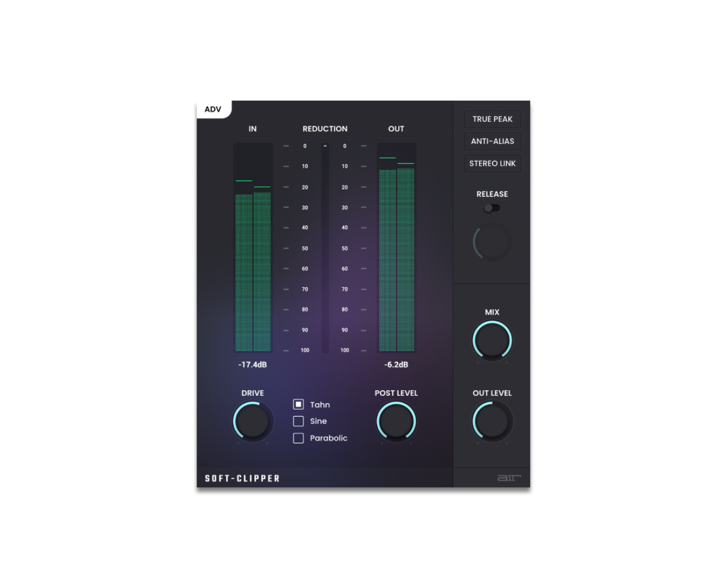This screenshot has height=588, width=727.
Task: Click the Parabolic label text
Action: point(329,438)
